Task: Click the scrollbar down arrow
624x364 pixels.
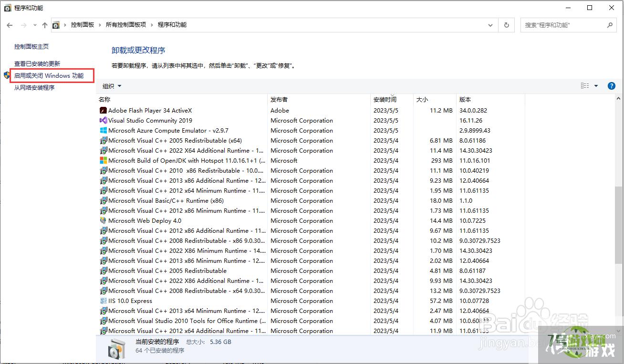Action: [619, 331]
